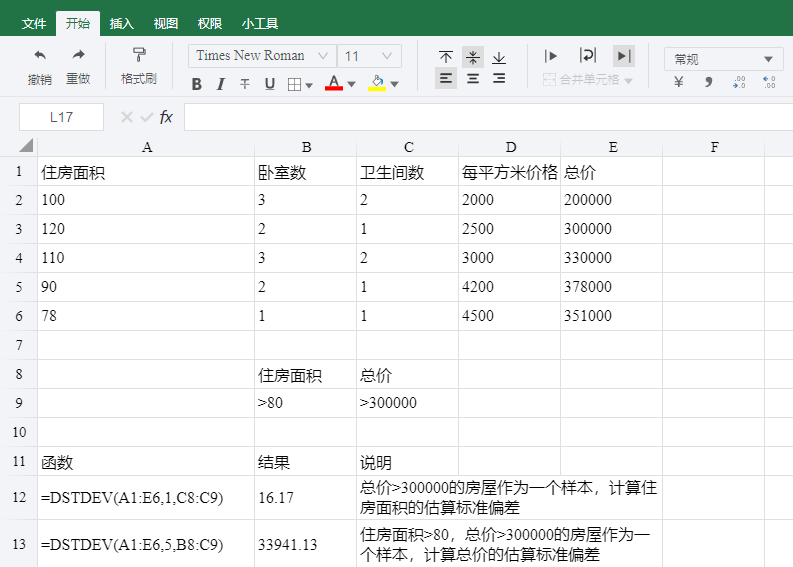Toggle italic formatting

pyautogui.click(x=221, y=84)
